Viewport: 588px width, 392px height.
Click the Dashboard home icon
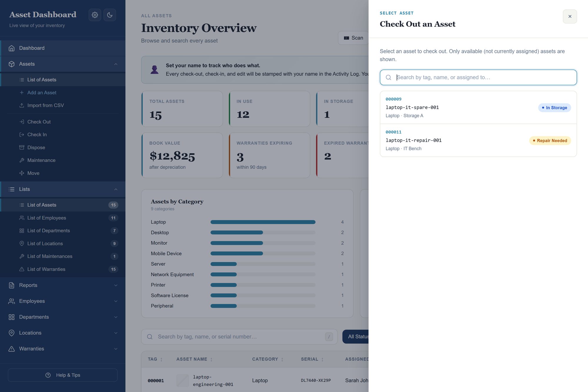pos(11,48)
